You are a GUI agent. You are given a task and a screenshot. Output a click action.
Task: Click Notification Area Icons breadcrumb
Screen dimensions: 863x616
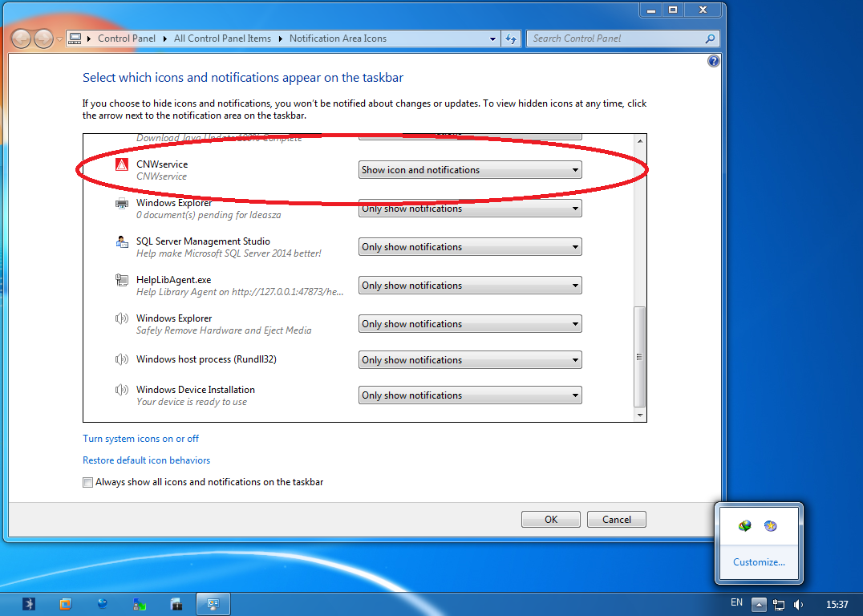tap(338, 38)
